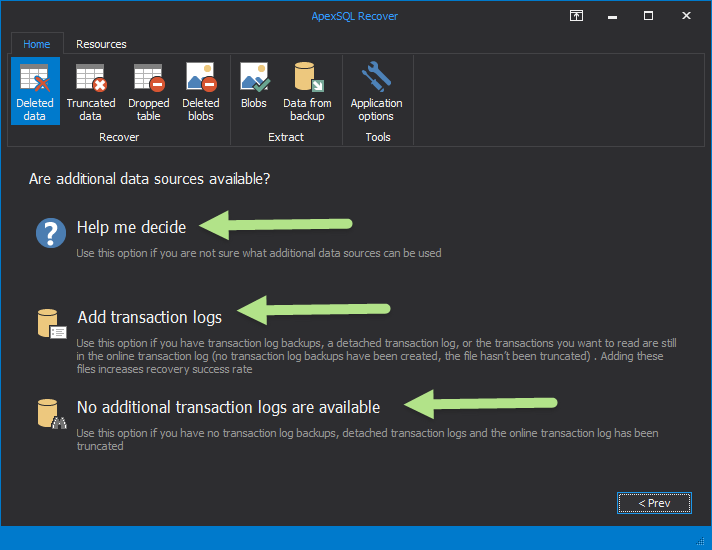Viewport: 712px width, 550px height.
Task: Maximize the ApexSQL Recover window
Action: tap(648, 16)
